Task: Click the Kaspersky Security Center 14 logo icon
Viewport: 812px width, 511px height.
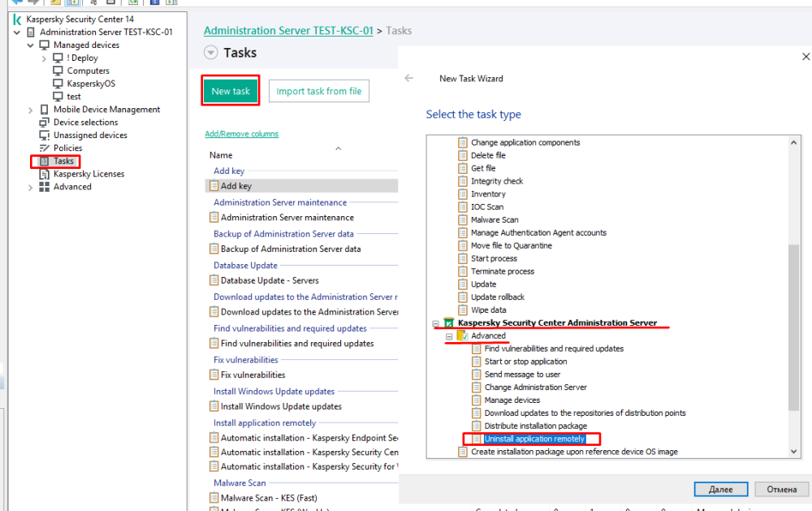Action: point(17,19)
